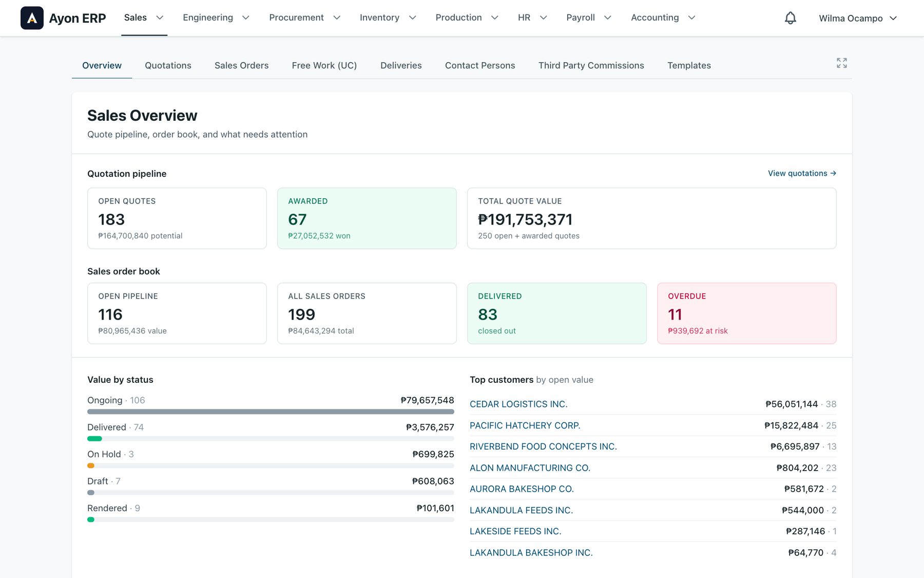Expand the Engineering menu
The image size is (924, 578).
pyautogui.click(x=216, y=18)
